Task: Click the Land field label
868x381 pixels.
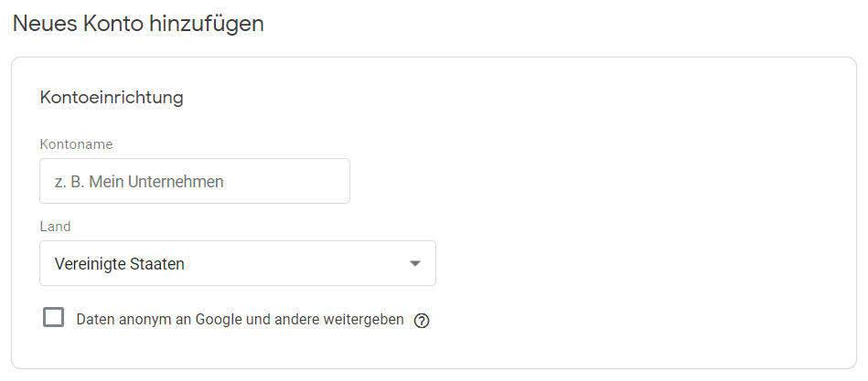Action: (x=55, y=227)
